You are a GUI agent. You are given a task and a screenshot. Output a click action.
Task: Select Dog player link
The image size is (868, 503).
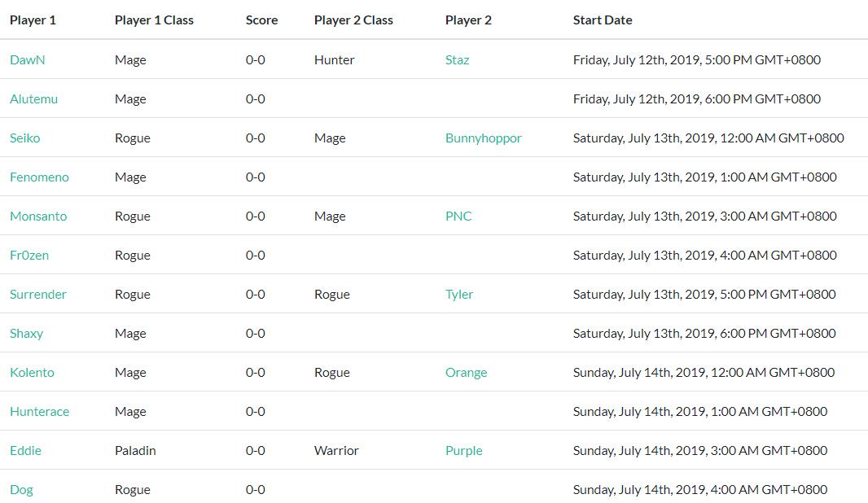pyautogui.click(x=21, y=489)
